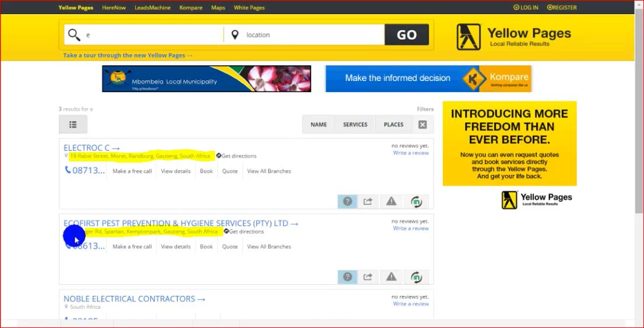The height and width of the screenshot is (328, 644).
Task: Book ELECTROC C service
Action: click(206, 171)
